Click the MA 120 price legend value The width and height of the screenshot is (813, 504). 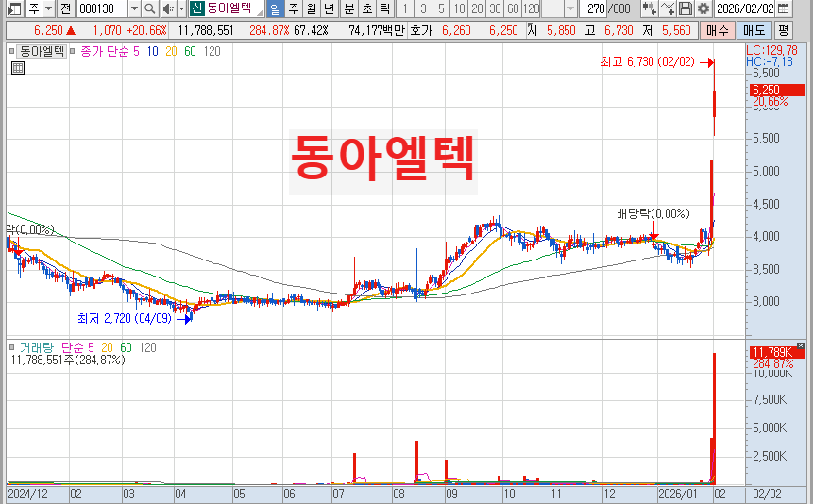pyautogui.click(x=212, y=51)
